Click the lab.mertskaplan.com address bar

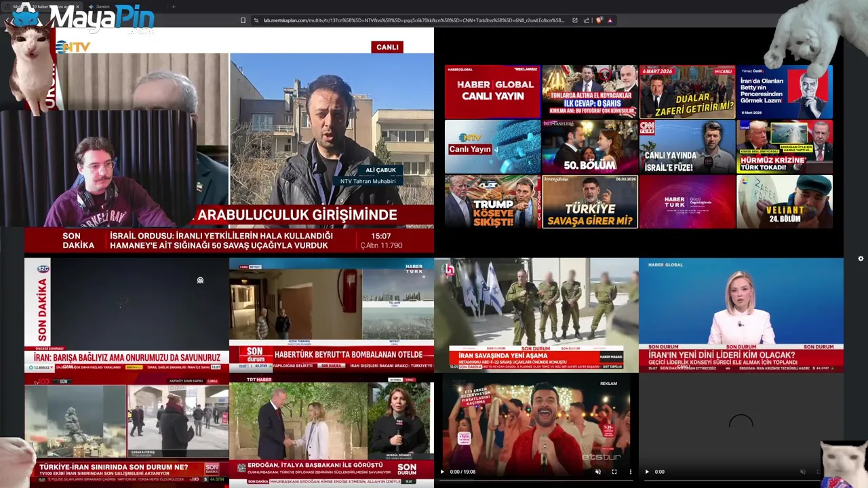click(414, 20)
